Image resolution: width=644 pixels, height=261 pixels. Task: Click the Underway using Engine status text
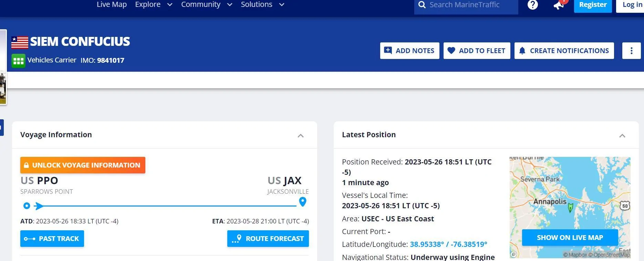pyautogui.click(x=453, y=257)
